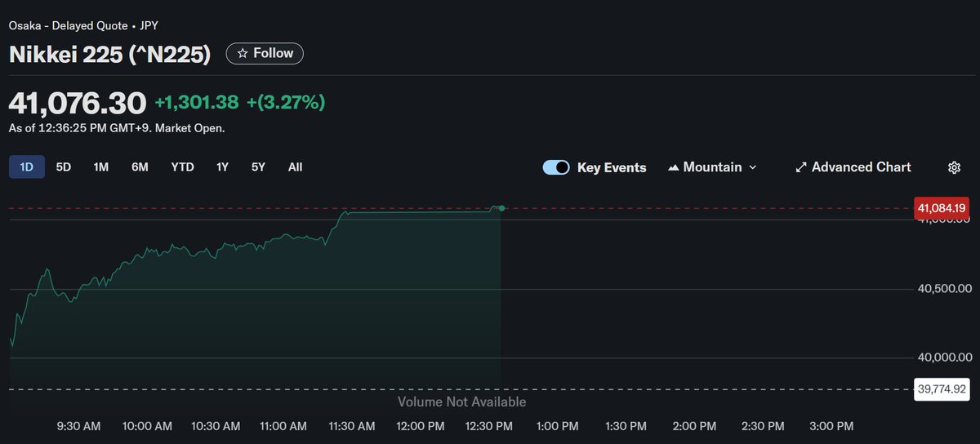Screen dimensions: 980x444
Task: Switch to the 6M range
Action: [140, 166]
